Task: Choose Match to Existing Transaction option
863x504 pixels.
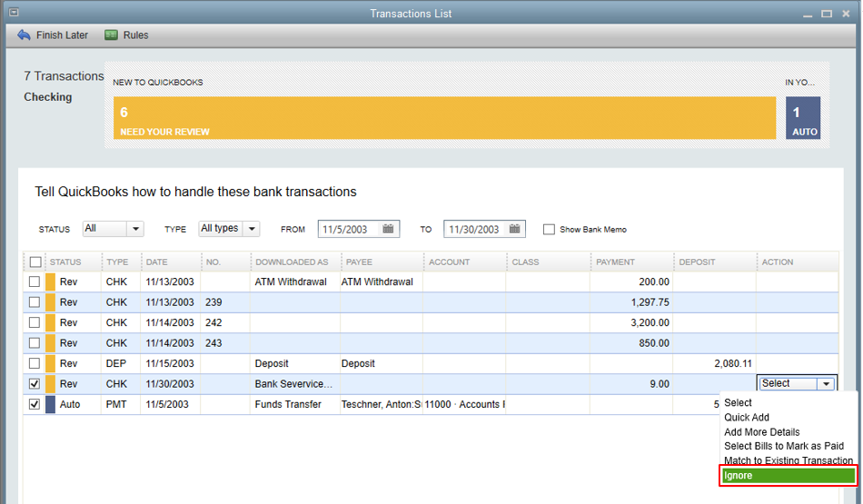Action: [x=789, y=460]
